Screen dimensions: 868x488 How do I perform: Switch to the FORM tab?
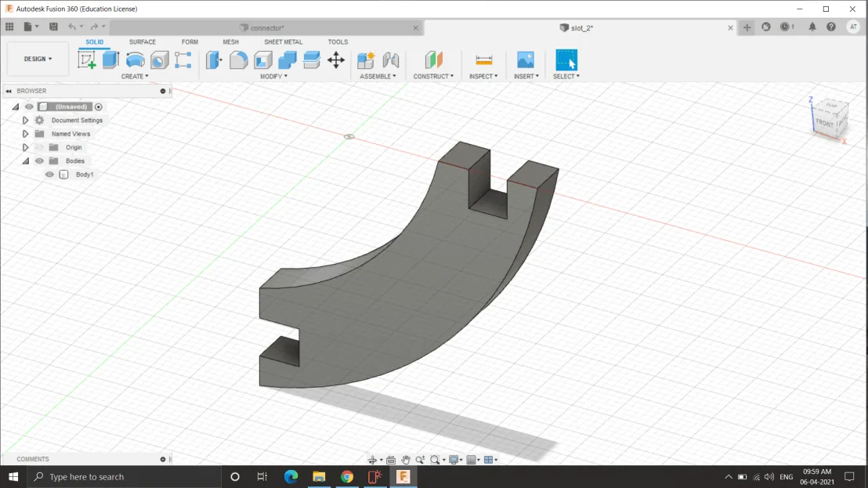190,42
